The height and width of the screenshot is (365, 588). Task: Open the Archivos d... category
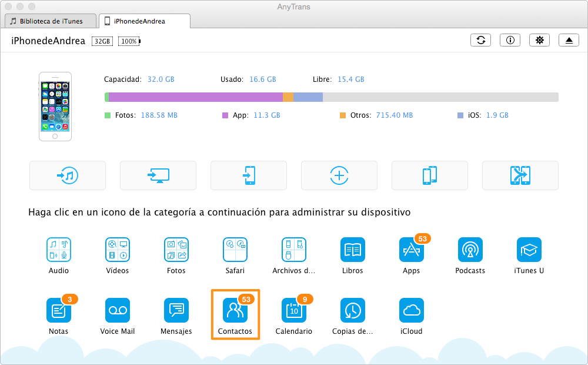[x=294, y=250]
